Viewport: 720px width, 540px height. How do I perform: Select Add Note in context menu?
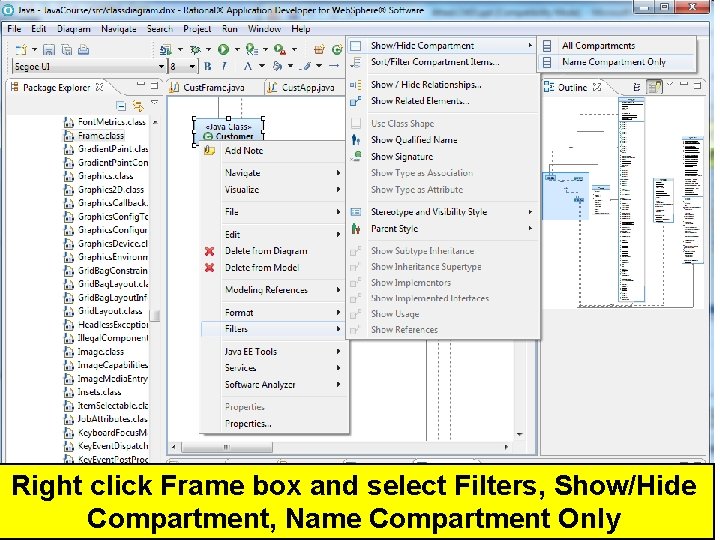(x=273, y=151)
